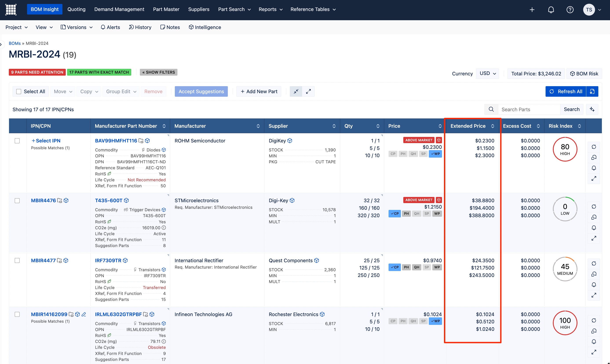This screenshot has width=610, height=364.
Task: Click the 9 Parts Need Attention badge
Action: (x=37, y=72)
